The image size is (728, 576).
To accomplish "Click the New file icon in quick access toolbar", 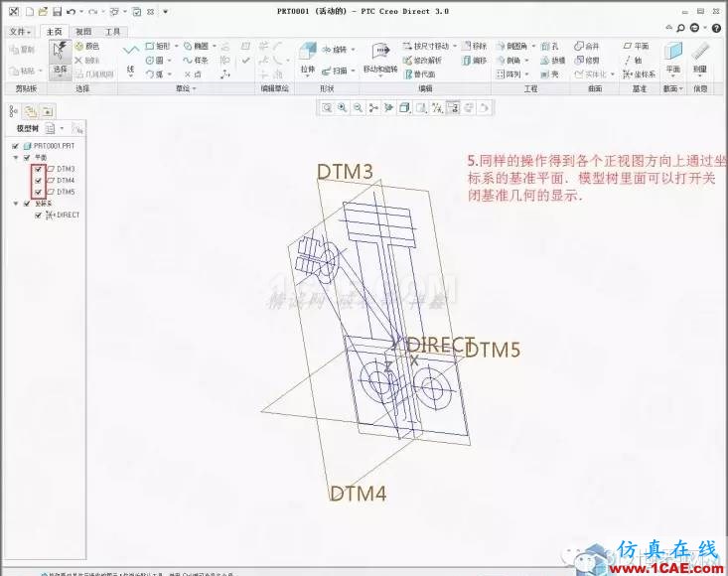I will tap(30, 11).
